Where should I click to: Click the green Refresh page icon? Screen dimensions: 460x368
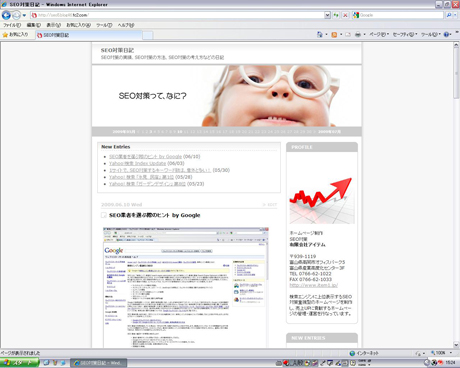tap(336, 15)
